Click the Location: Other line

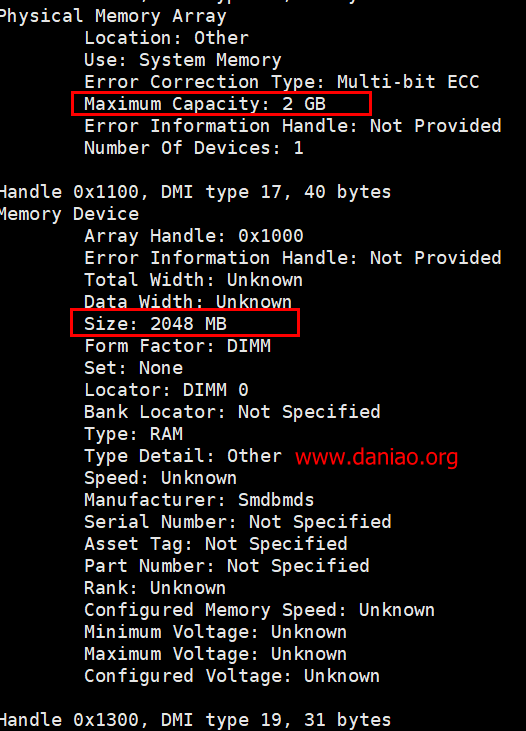(166, 38)
